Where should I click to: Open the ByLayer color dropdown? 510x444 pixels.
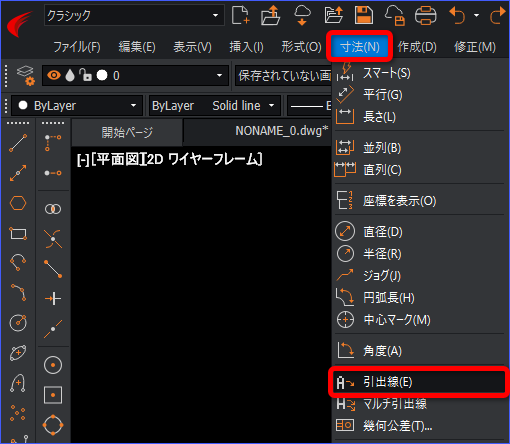tap(77, 106)
